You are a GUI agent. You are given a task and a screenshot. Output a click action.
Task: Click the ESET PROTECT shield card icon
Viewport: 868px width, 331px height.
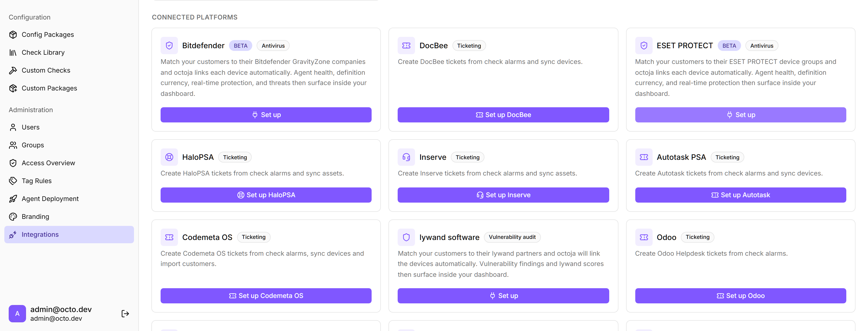(644, 46)
